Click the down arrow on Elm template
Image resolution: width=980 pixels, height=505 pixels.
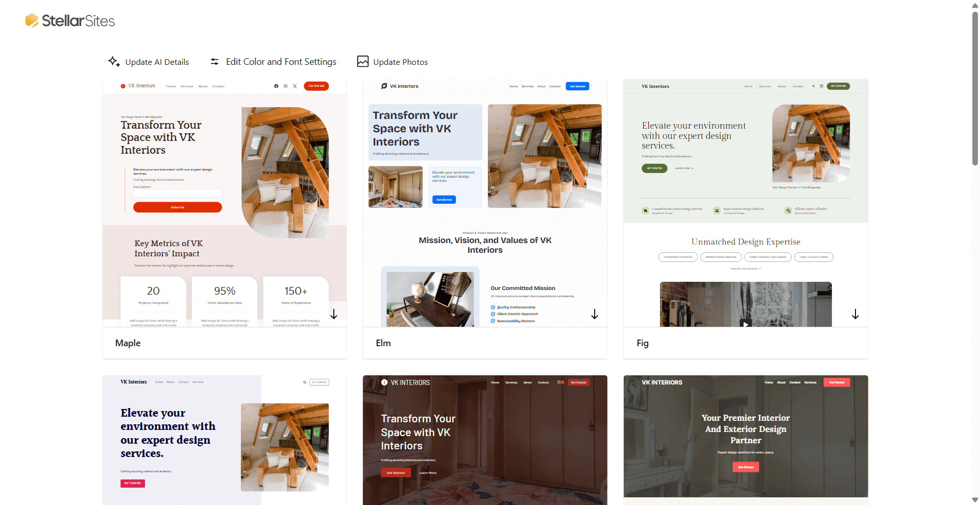tap(594, 314)
